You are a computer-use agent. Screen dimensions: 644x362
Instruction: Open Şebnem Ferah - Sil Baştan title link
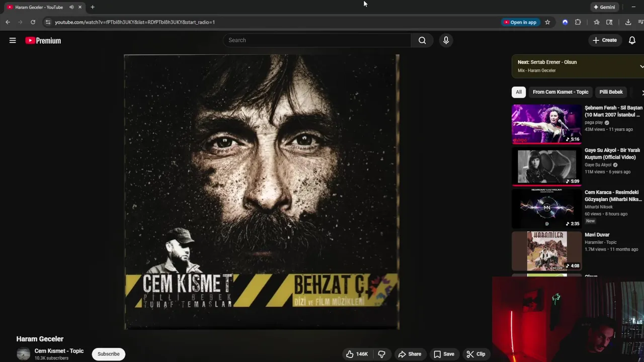pos(613,111)
